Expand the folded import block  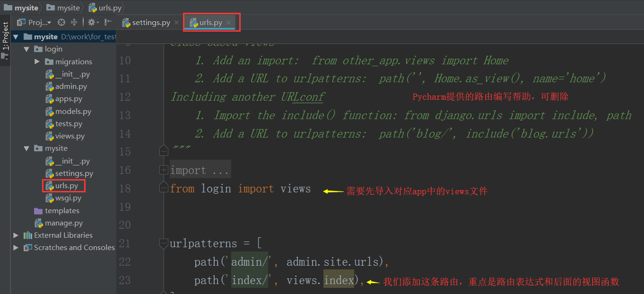[x=164, y=170]
